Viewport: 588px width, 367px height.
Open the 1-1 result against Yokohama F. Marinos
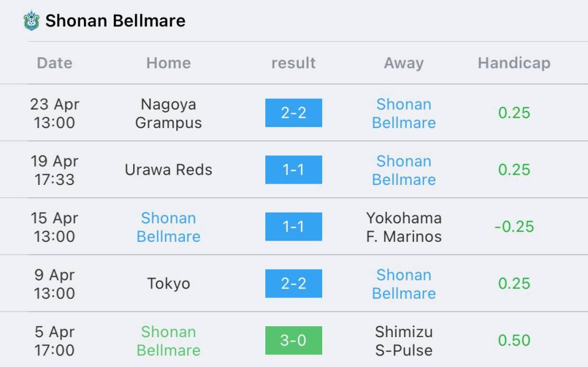click(x=293, y=226)
